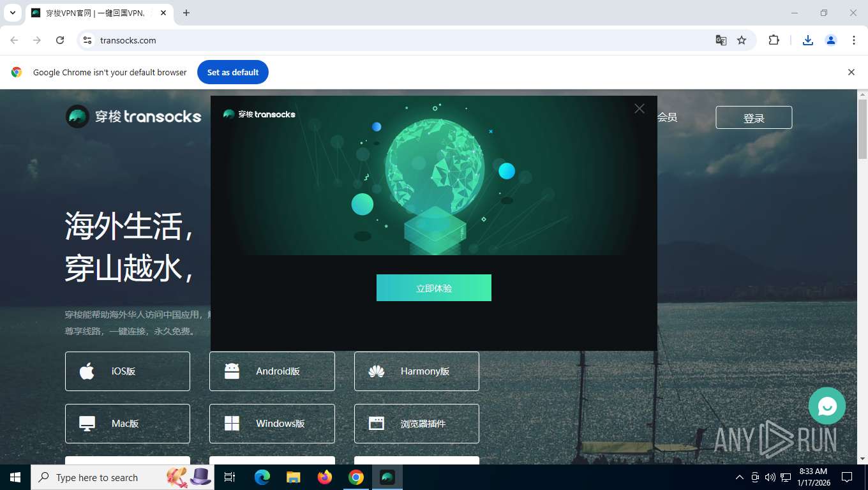Image resolution: width=868 pixels, height=490 pixels.
Task: Download the Windows版 client
Action: (272, 424)
